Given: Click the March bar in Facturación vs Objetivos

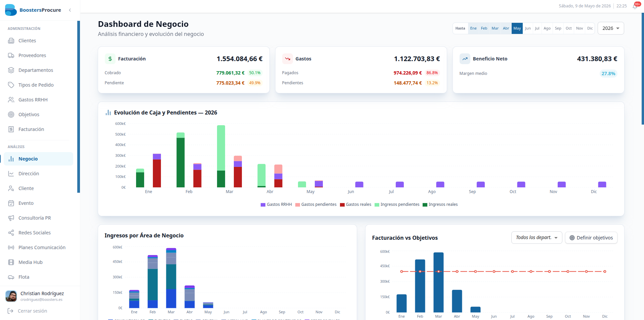Looking at the screenshot, I should point(438,282).
